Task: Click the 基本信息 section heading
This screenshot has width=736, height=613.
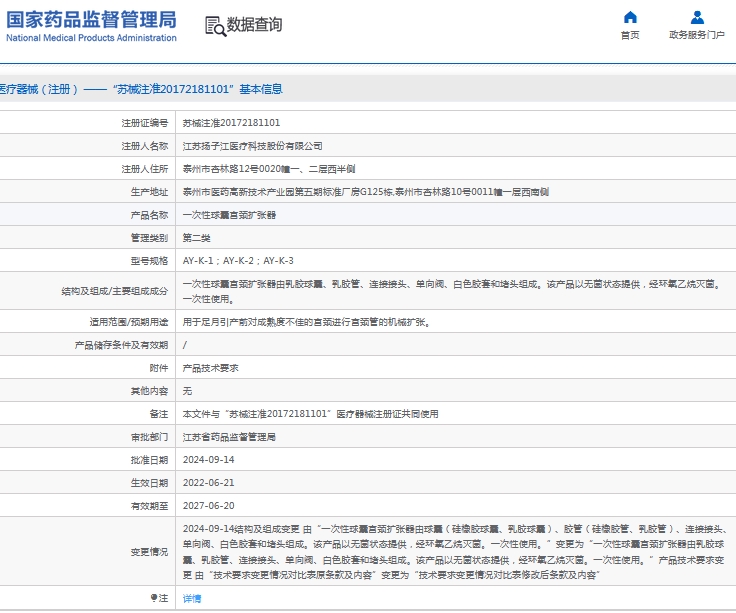Action: click(x=261, y=89)
